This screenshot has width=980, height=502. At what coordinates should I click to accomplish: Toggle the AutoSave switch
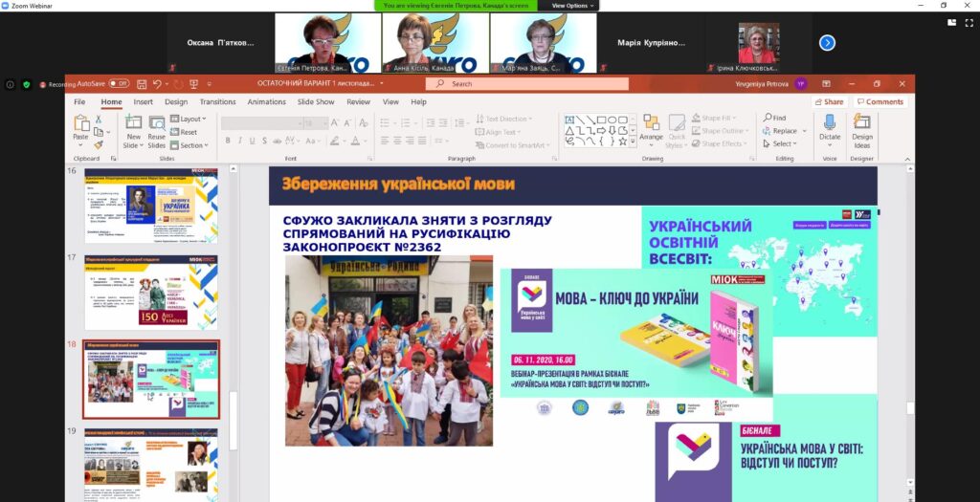pyautogui.click(x=119, y=84)
